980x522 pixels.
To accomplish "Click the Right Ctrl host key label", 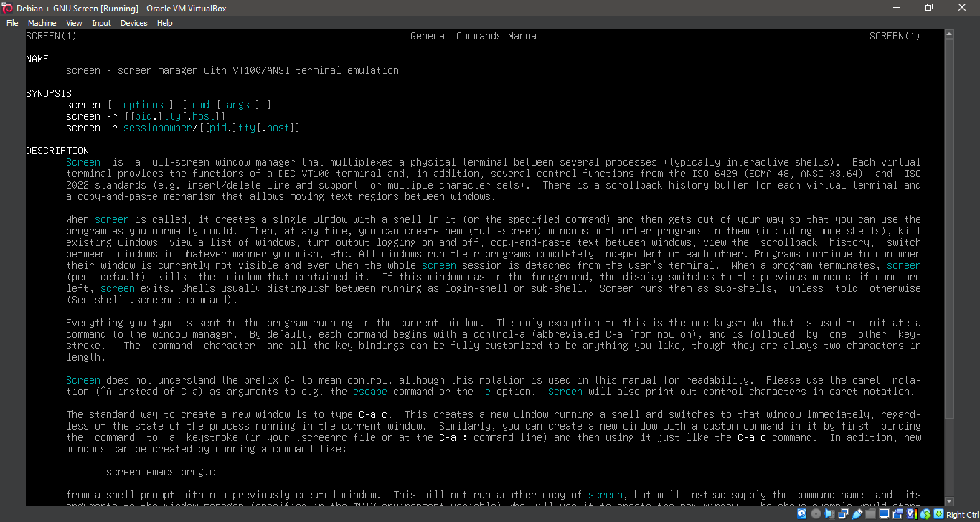I will click(x=961, y=514).
